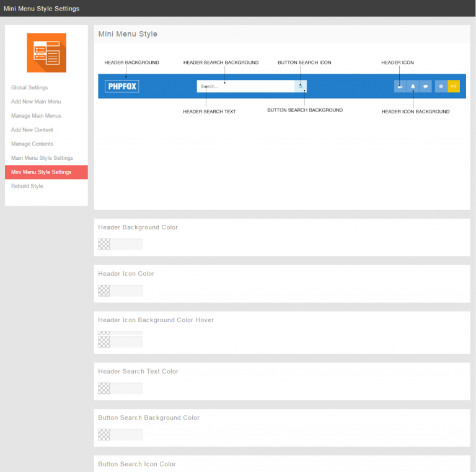The width and height of the screenshot is (476, 472).
Task: Click the PHPFOX logo in preview header
Action: [121, 86]
